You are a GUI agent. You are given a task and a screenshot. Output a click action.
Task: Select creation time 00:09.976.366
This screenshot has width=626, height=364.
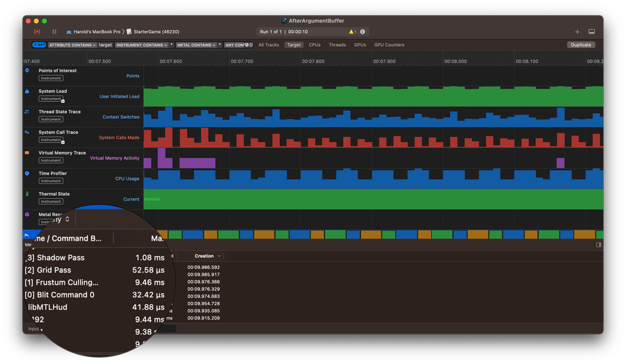[203, 282]
